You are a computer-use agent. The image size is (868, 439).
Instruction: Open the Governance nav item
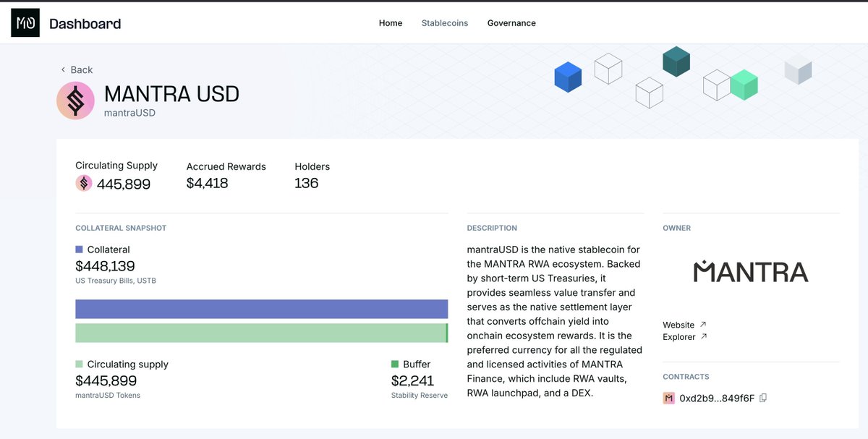coord(511,23)
